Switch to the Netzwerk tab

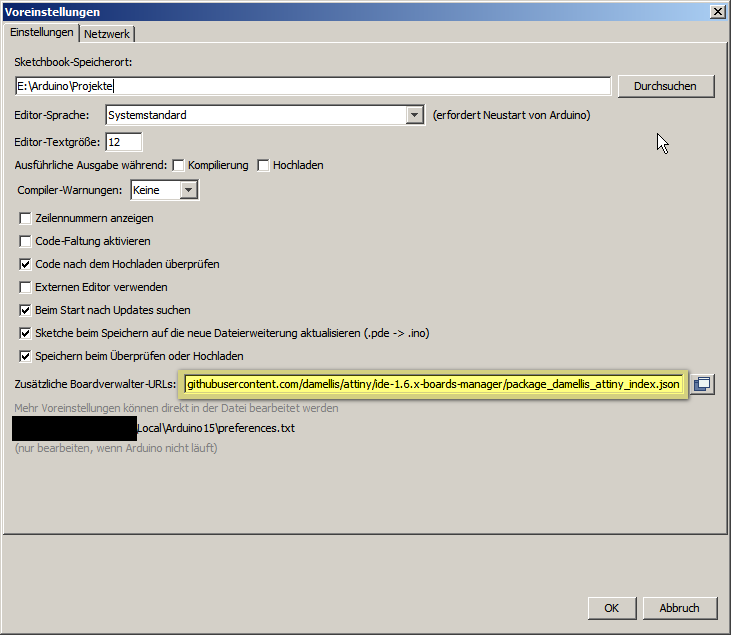107,34
